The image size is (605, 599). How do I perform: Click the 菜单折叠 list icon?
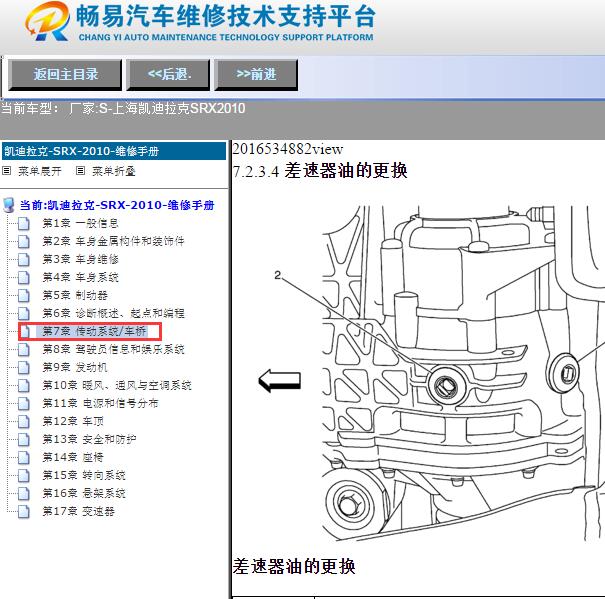(80, 171)
